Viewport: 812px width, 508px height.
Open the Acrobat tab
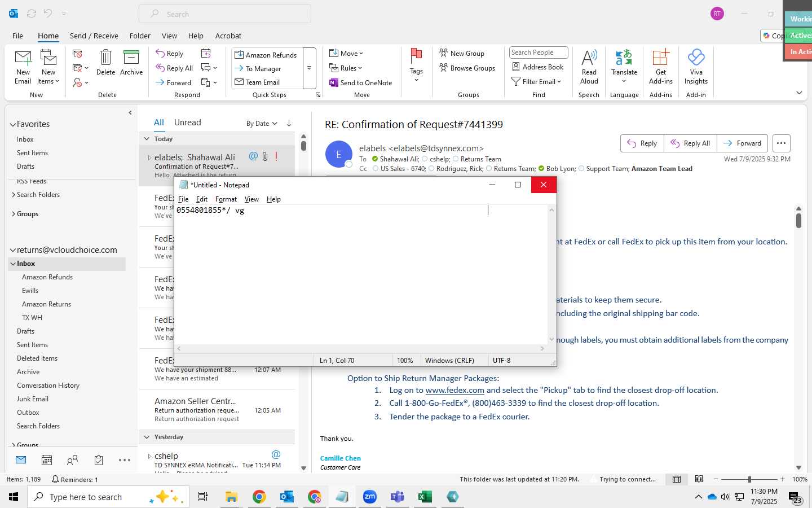[x=228, y=36]
